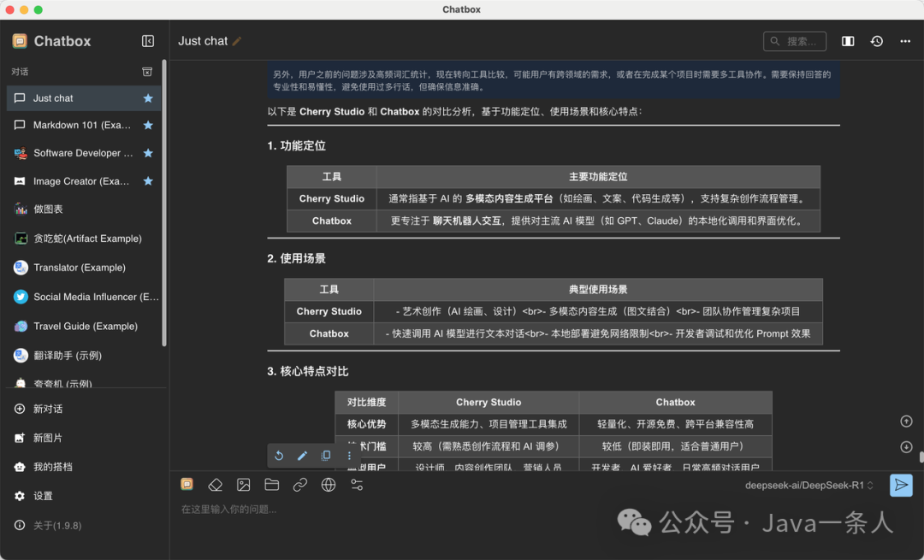
Task: Start a new chat via 新对话
Action: [83, 409]
